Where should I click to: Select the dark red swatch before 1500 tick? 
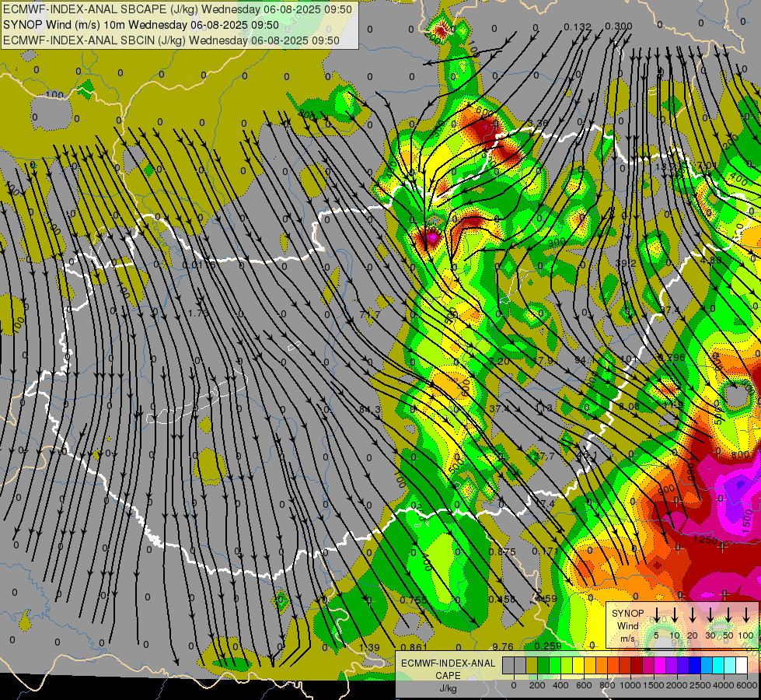click(x=637, y=665)
